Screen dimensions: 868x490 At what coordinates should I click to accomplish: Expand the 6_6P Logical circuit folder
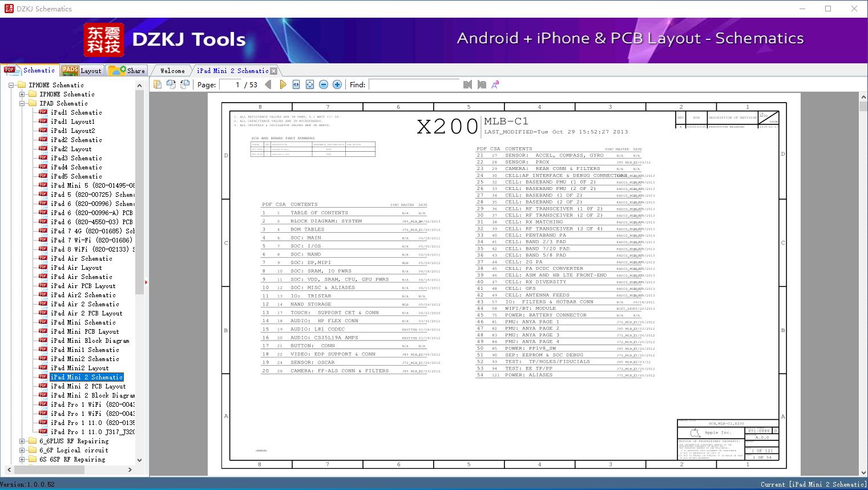[x=22, y=450]
